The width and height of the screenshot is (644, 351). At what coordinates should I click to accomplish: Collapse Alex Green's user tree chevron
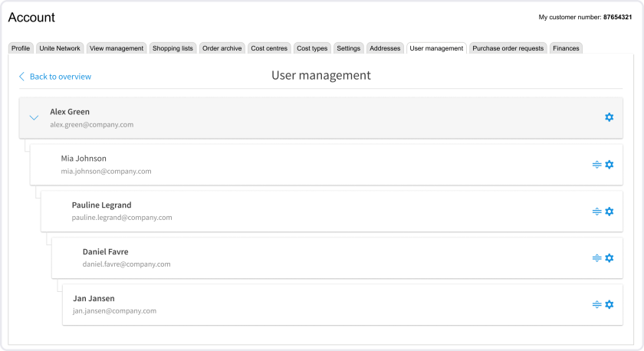34,118
